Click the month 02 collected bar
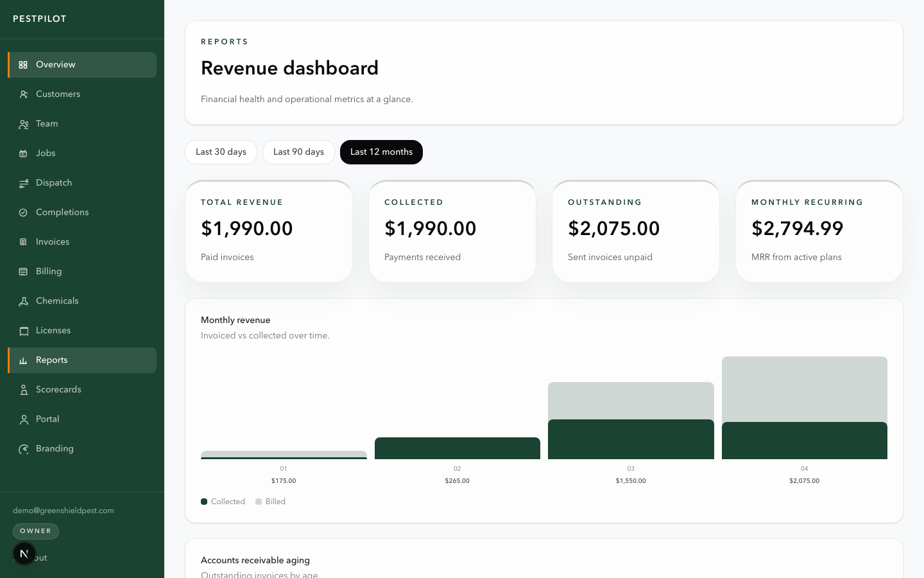 tap(458, 448)
